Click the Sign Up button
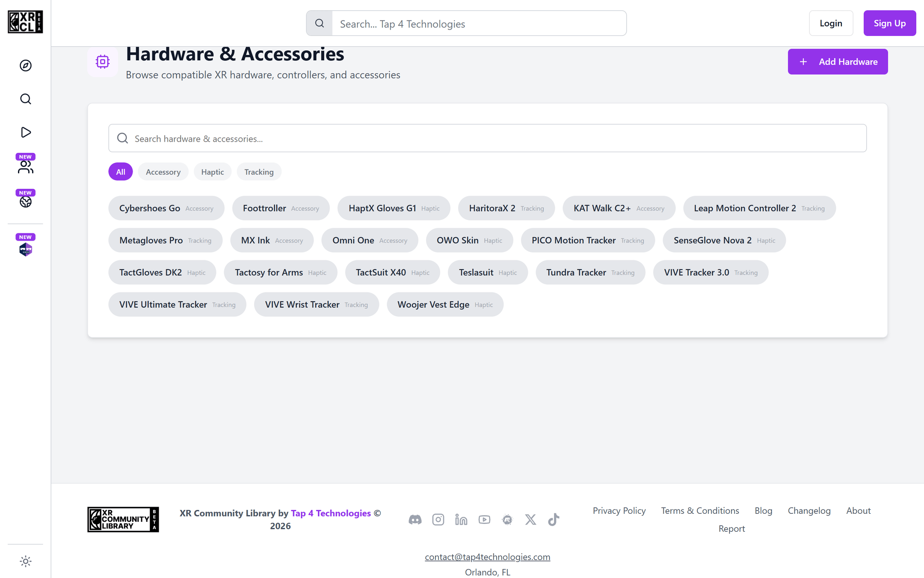The height and width of the screenshot is (578, 924). click(x=889, y=23)
